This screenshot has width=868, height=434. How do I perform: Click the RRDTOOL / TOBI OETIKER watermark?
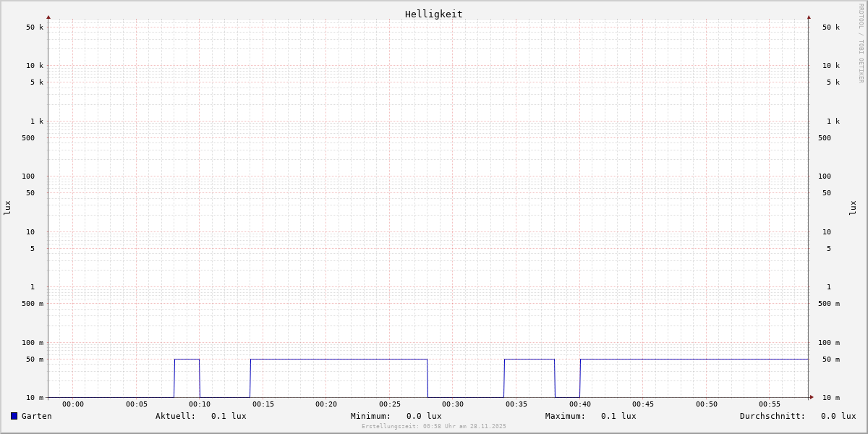861,43
